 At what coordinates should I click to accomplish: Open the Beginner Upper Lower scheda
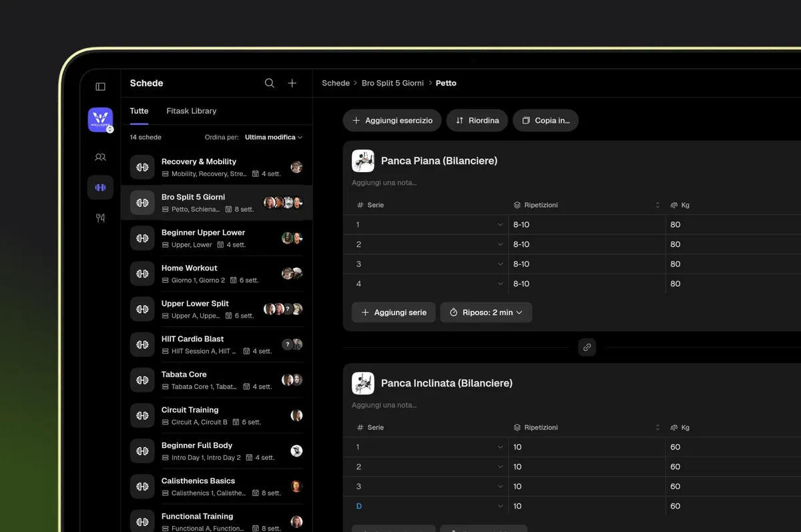216,238
